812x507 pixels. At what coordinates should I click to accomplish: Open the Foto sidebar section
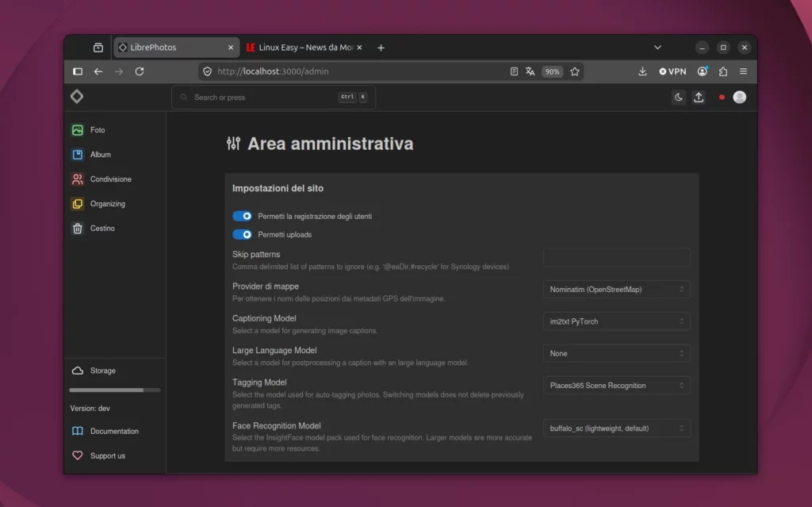tap(115, 130)
